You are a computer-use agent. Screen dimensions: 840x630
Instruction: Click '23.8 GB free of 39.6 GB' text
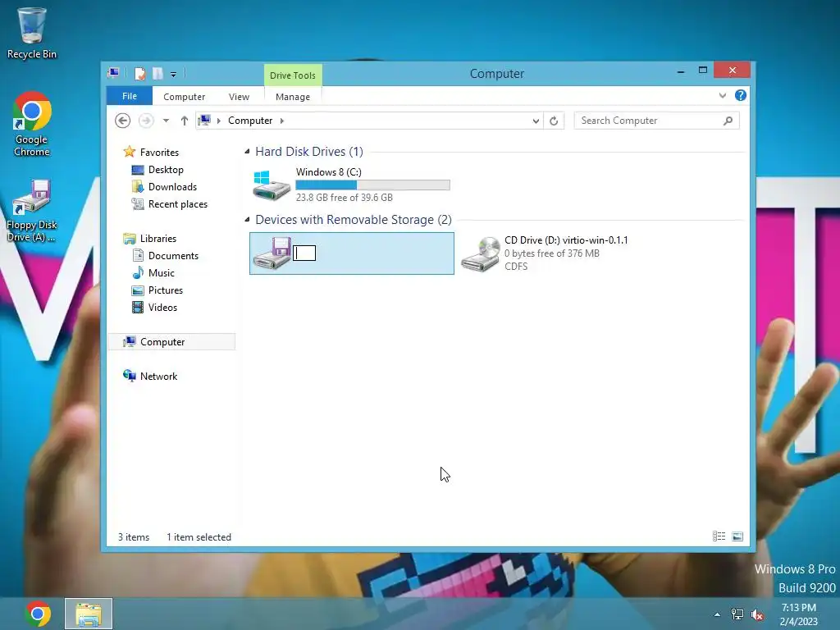(345, 198)
